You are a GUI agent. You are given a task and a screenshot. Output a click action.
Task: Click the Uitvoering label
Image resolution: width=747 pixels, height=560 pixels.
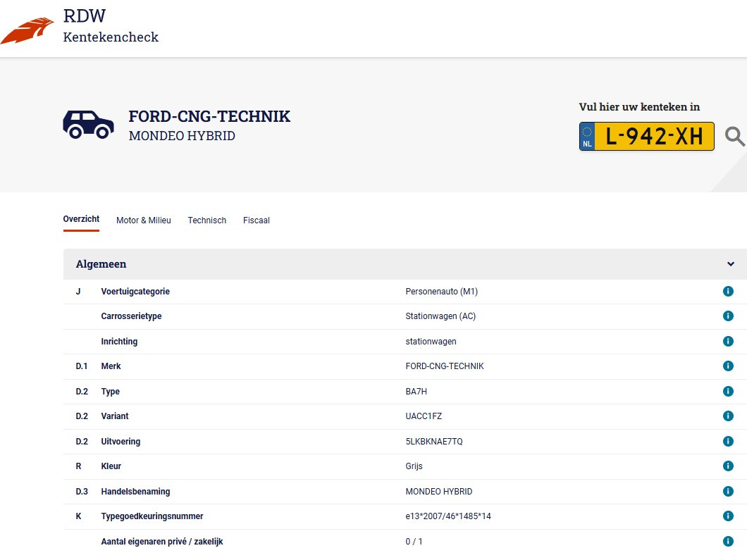pyautogui.click(x=121, y=442)
